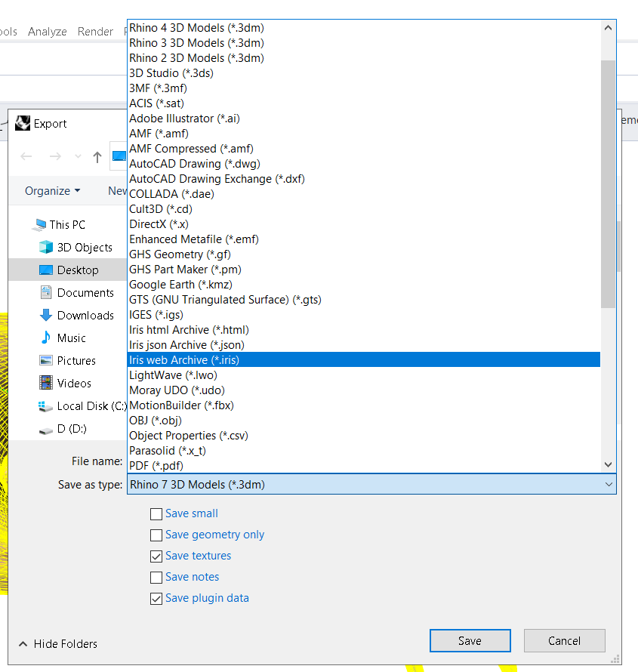Click the Desktop folder icon in sidebar
Viewport: 638px width, 672px height.
point(46,270)
